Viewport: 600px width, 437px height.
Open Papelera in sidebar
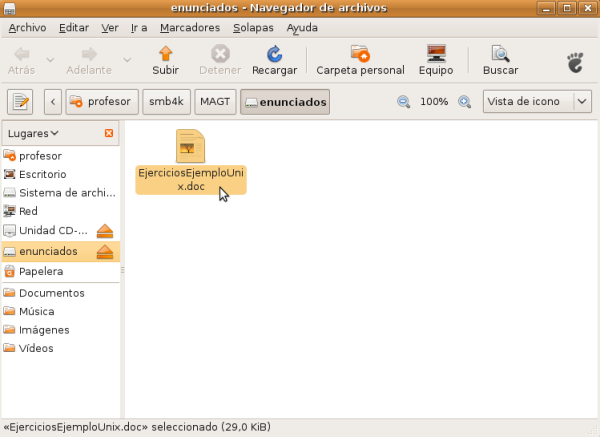pyautogui.click(x=41, y=271)
